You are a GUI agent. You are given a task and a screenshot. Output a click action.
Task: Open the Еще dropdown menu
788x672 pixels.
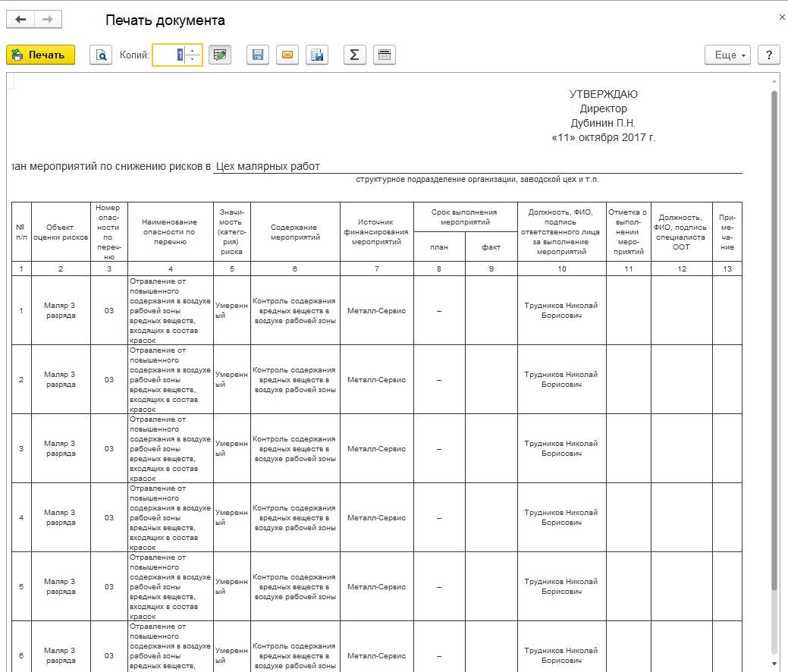(x=727, y=55)
